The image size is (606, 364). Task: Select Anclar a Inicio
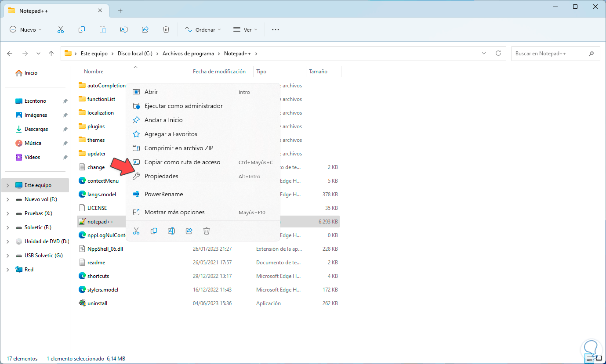[x=203, y=120]
